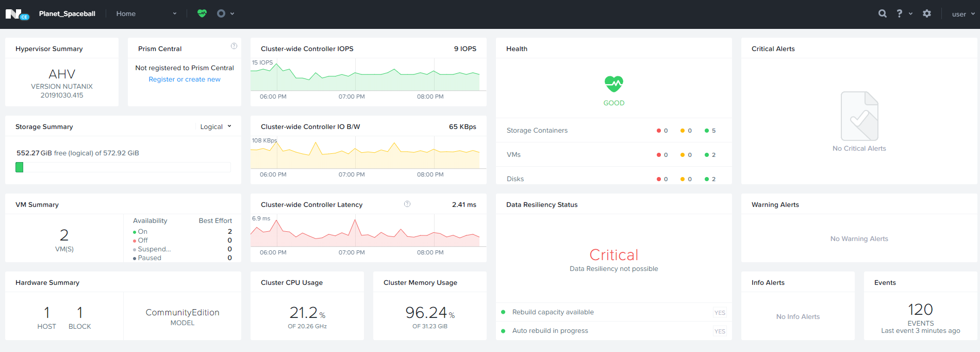Click the Critical data resiliency status

point(613,255)
